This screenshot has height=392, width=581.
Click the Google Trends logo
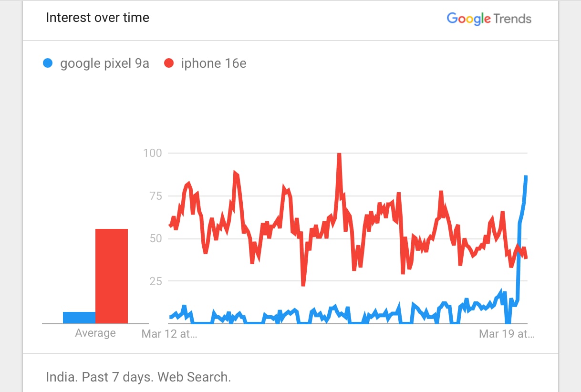click(x=488, y=19)
